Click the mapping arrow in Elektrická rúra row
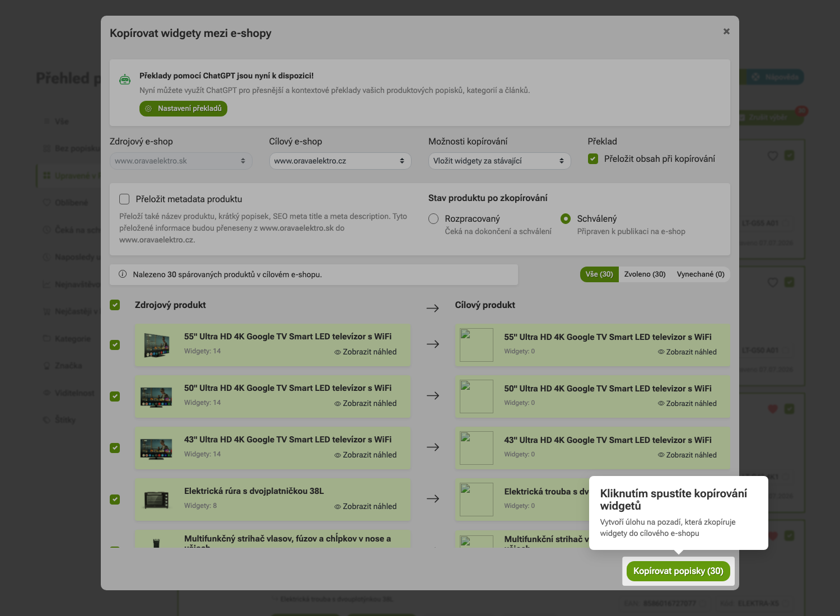The image size is (840, 616). pyautogui.click(x=433, y=499)
